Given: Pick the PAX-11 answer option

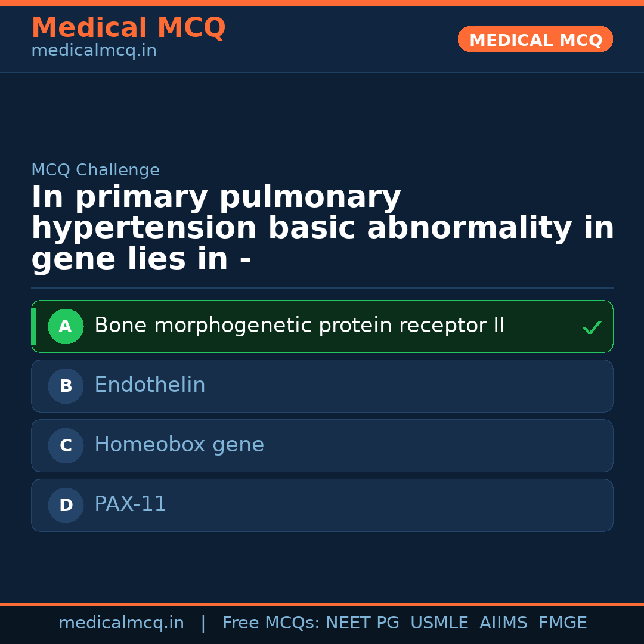Looking at the screenshot, I should [130, 504].
